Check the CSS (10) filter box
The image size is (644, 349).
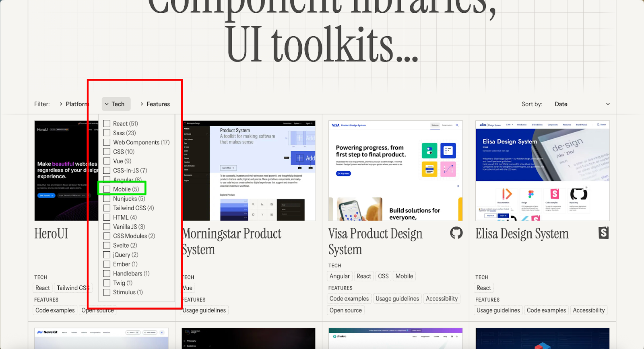tap(107, 152)
